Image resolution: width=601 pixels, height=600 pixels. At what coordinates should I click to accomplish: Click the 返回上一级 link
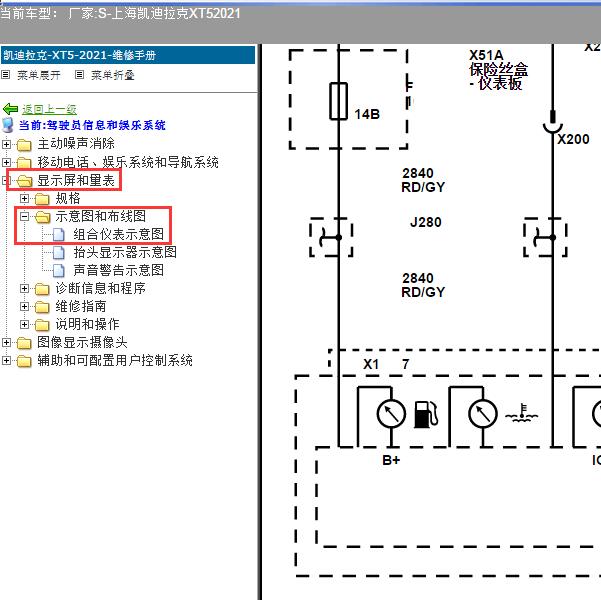click(x=49, y=109)
